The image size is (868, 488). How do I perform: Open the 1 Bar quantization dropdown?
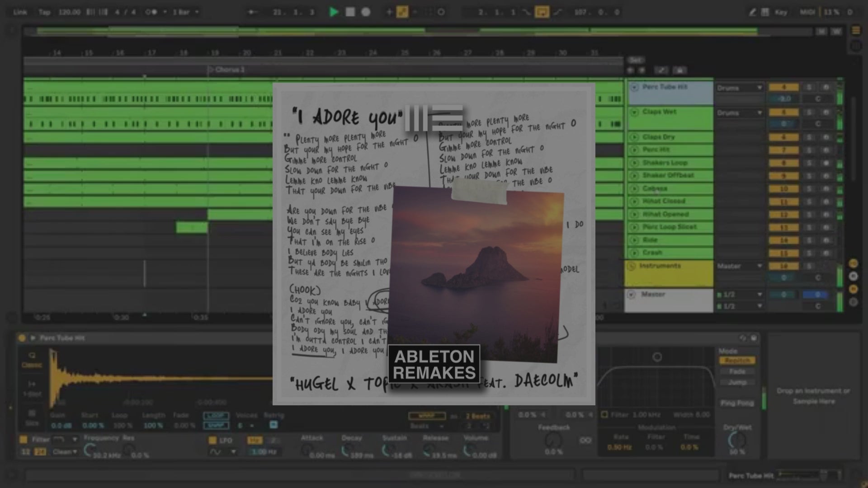point(185,12)
